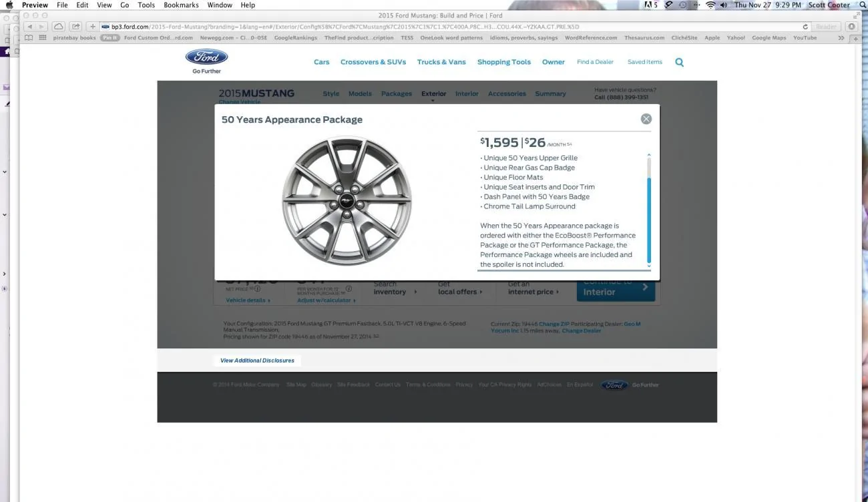Click the Safari forward arrow button

pos(41,27)
